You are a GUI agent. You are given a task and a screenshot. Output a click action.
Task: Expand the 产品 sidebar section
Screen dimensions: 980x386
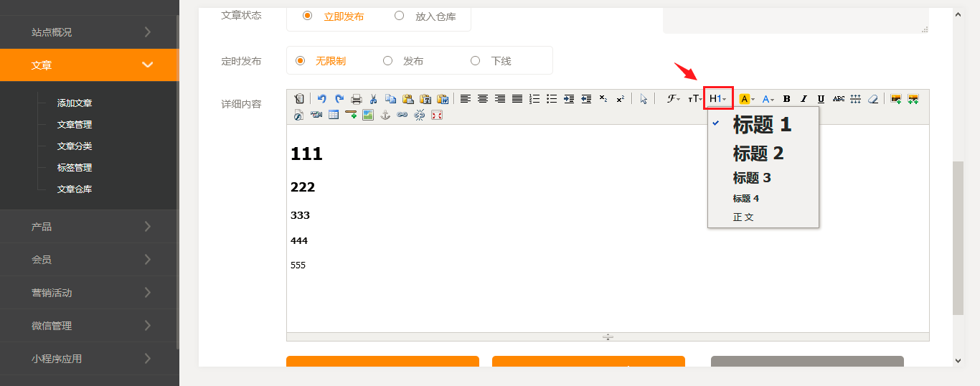click(x=89, y=227)
